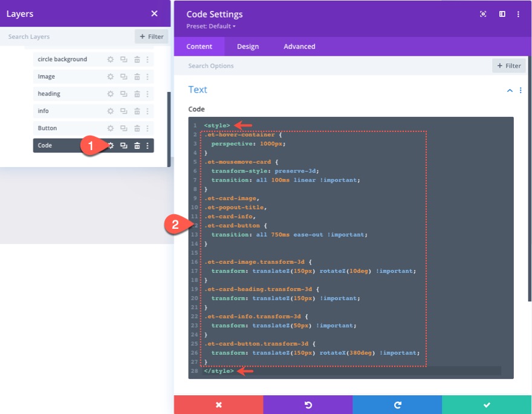The width and height of the screenshot is (532, 414).
Task: Click the Text section title
Action: [198, 90]
